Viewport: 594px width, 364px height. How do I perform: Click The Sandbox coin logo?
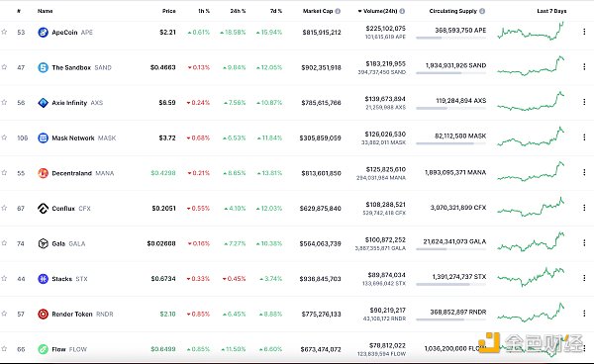click(x=43, y=67)
